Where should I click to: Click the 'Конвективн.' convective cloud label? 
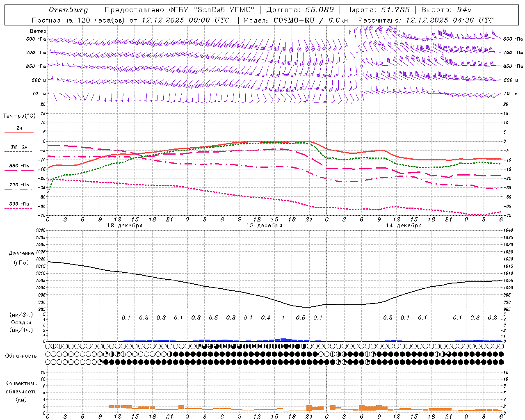click(x=21, y=383)
